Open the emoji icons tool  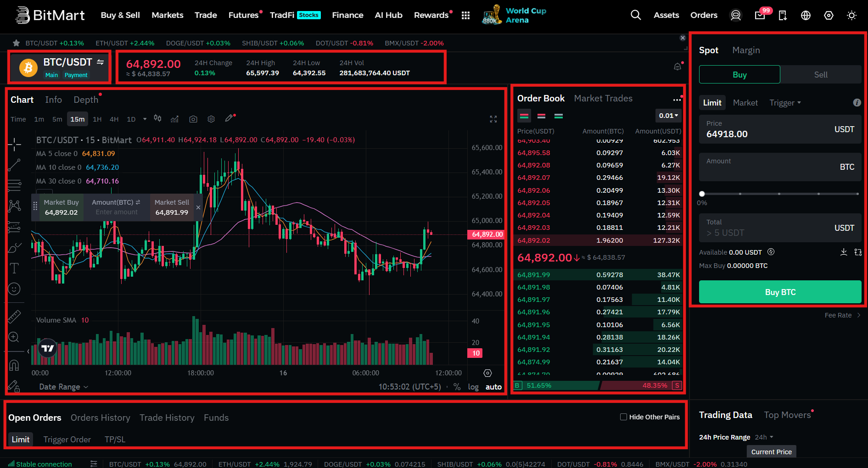(14, 289)
